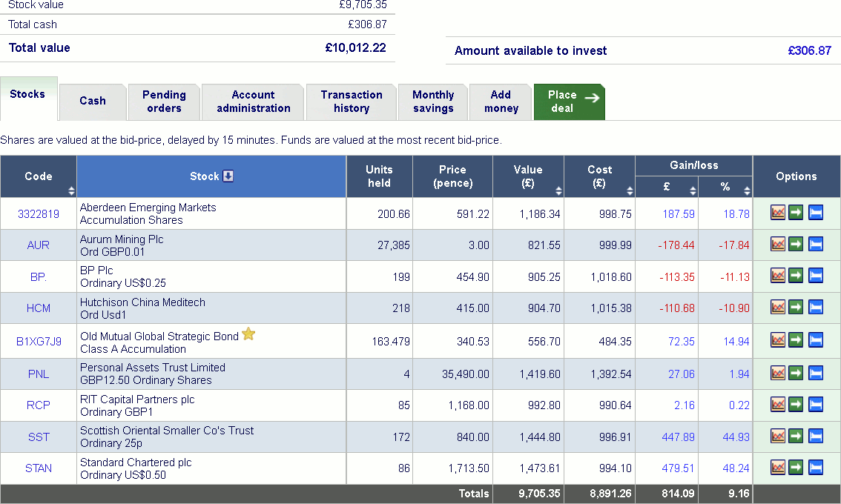The image size is (841, 504).
Task: Sort by Gain/loss % column arrows
Action: [x=747, y=190]
